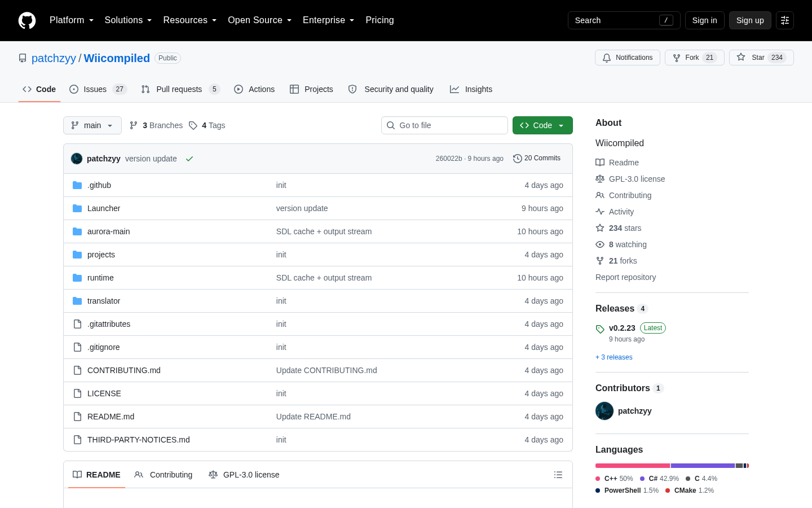Viewport: 812px width, 508px height.
Task: Click the C++ 50% language entry
Action: (x=614, y=479)
